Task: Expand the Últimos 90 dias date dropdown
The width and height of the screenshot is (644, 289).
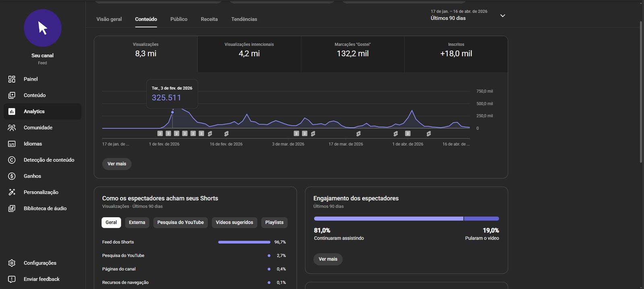Action: pos(502,16)
